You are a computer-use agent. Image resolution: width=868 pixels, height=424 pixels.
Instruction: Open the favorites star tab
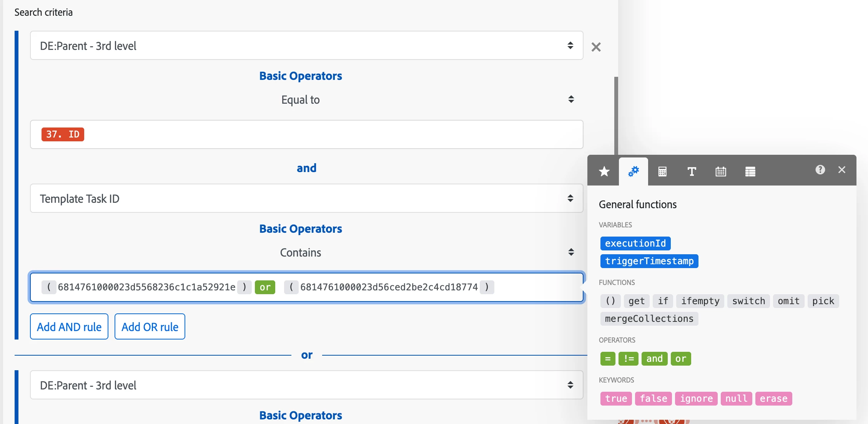[604, 171]
